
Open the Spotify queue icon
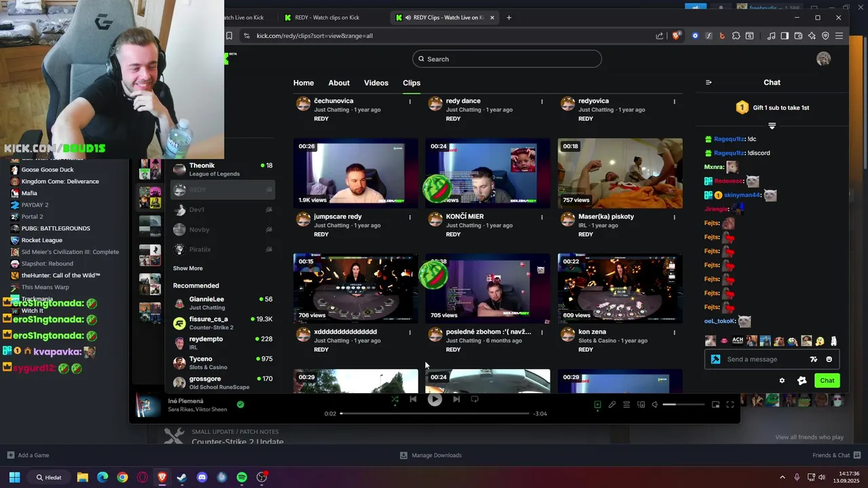[626, 405]
